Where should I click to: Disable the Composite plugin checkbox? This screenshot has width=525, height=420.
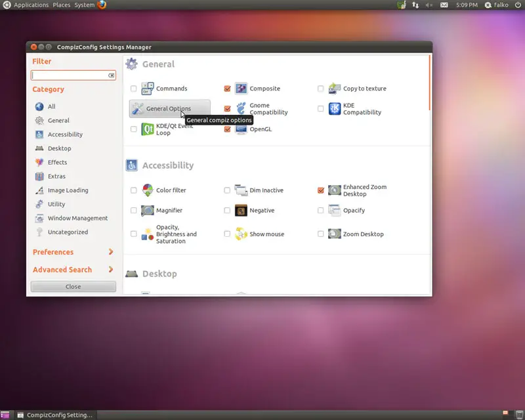point(227,89)
